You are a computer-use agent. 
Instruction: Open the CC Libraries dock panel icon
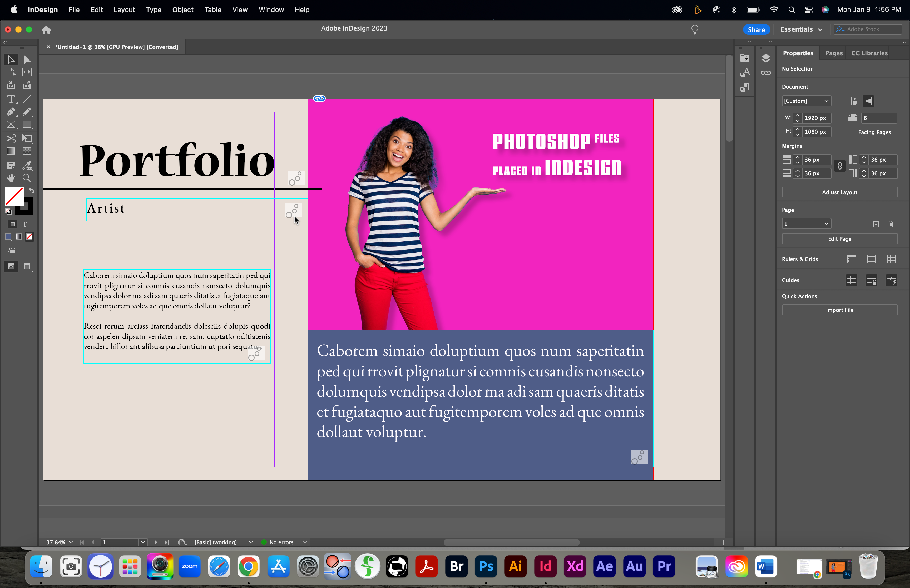[x=745, y=58]
